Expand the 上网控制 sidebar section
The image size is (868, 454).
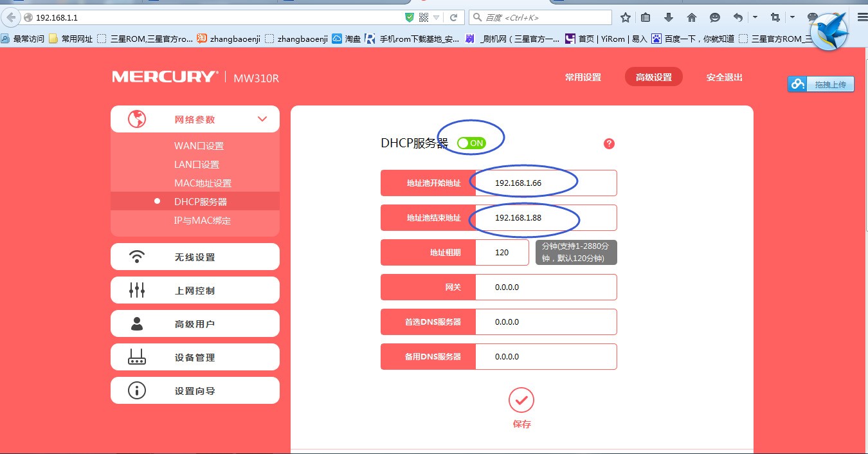click(x=195, y=290)
